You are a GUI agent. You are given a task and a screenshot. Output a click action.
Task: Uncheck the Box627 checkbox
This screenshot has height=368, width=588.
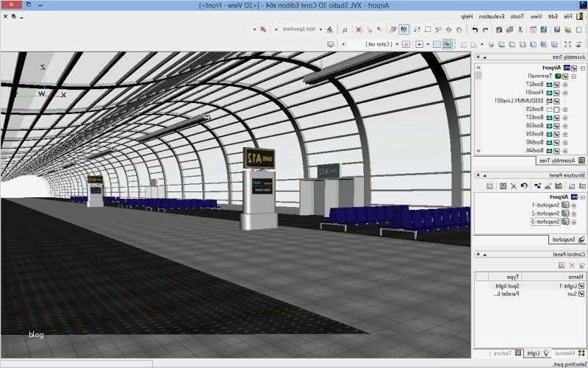coord(556,85)
